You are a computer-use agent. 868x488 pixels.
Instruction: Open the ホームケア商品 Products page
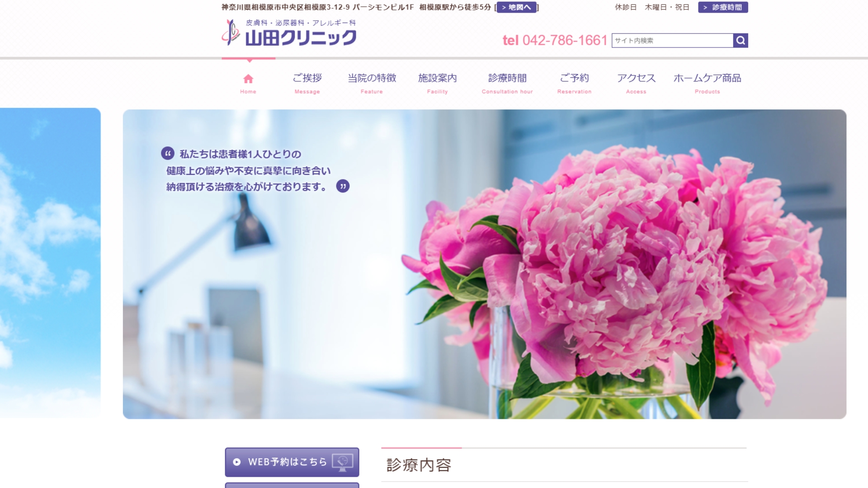[708, 83]
